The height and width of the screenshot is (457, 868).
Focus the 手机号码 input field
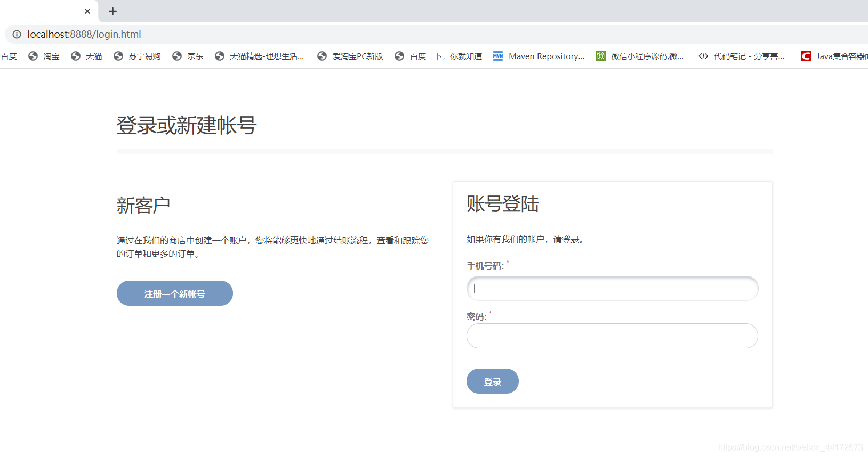(612, 288)
